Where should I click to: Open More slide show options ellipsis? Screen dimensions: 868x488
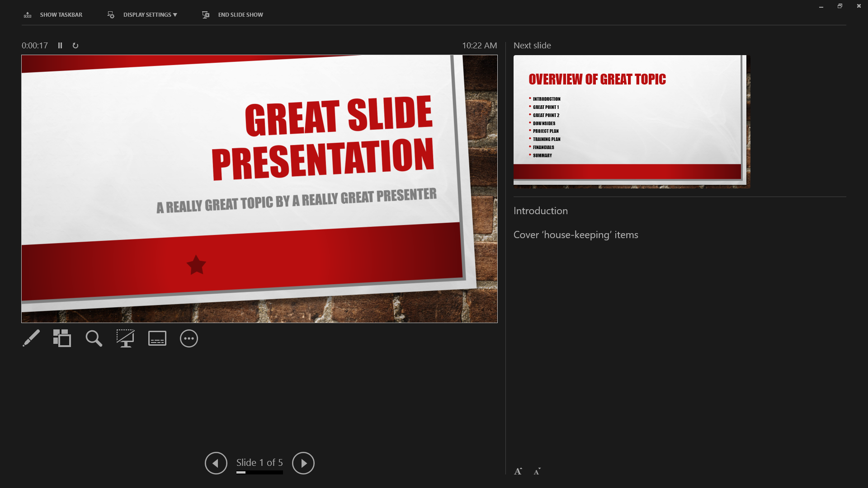[x=189, y=338]
